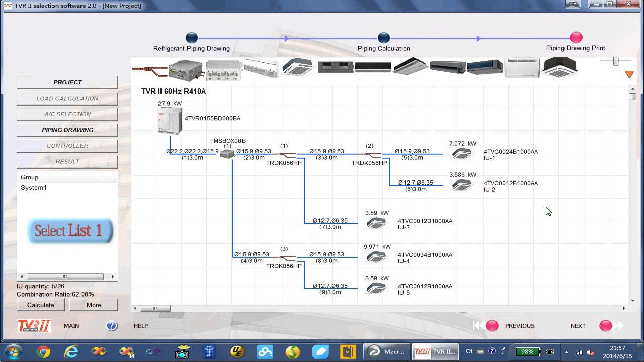Click the Group list horizontal scrollbar
Screen dimensions: 644x362
(x=65, y=277)
